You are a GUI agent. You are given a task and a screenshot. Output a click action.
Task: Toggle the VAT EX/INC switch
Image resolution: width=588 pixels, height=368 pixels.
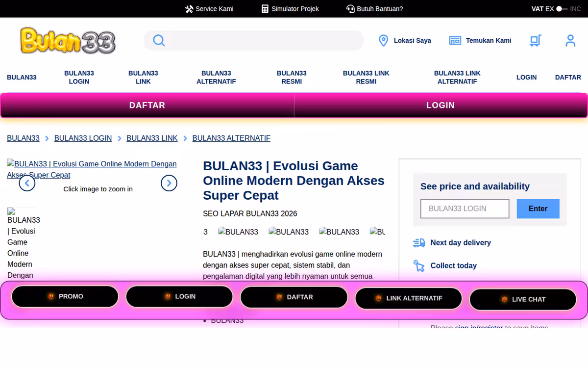(x=562, y=9)
